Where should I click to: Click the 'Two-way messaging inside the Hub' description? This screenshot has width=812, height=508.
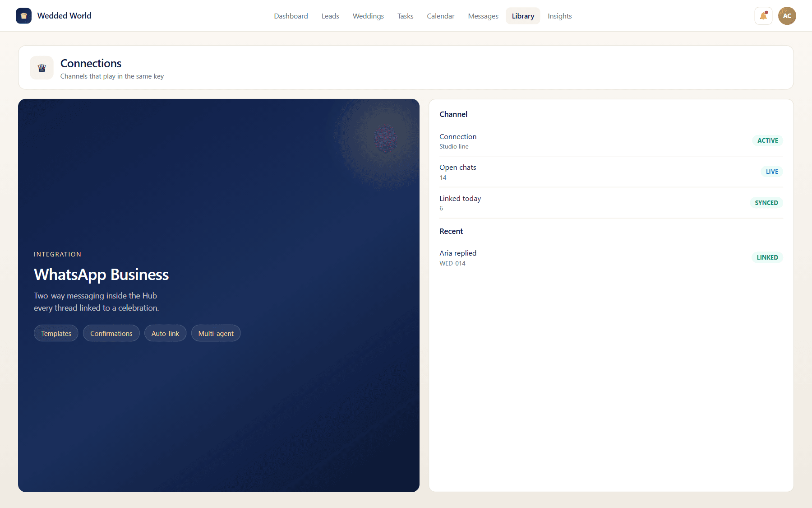point(101,302)
